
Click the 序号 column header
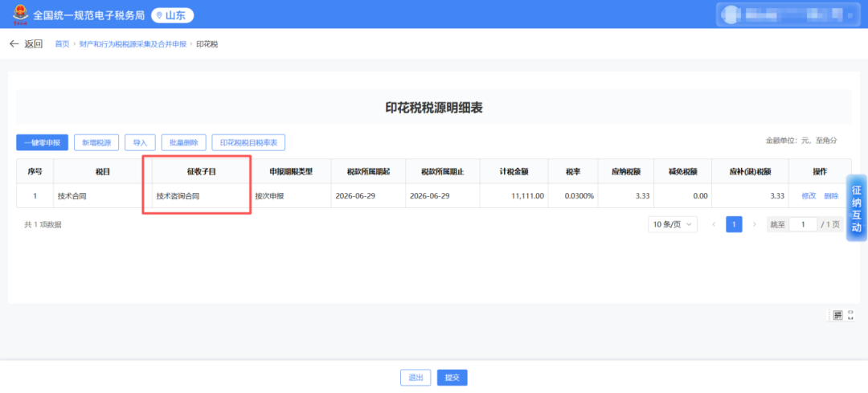[35, 172]
